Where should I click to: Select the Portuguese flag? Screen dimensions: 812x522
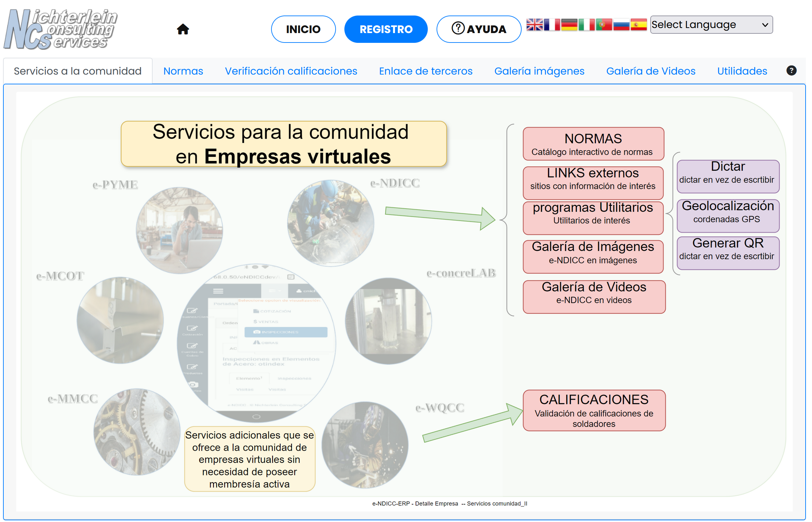point(604,25)
